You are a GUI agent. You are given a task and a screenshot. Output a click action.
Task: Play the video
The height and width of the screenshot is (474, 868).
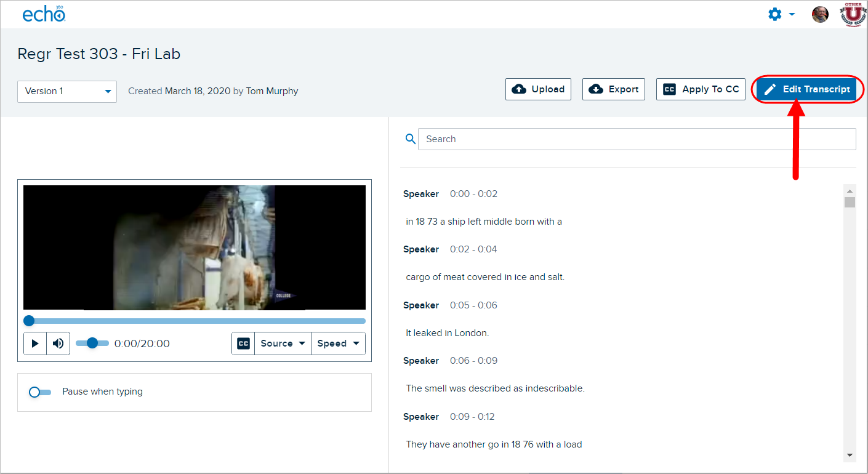(x=35, y=343)
